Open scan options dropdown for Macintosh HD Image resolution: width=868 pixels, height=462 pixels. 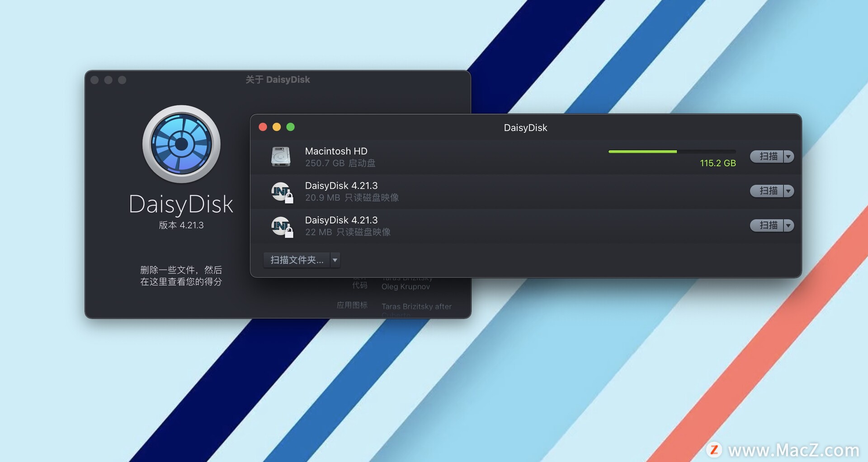(x=788, y=156)
